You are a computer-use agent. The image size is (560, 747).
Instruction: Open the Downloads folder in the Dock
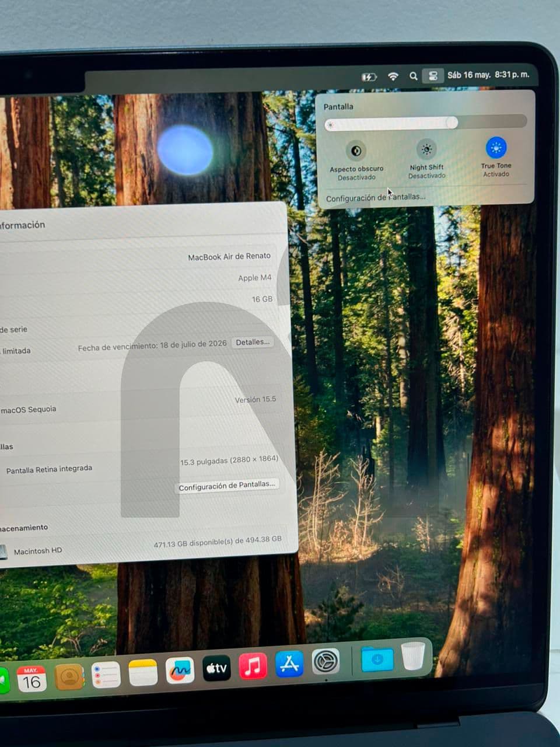tap(377, 659)
